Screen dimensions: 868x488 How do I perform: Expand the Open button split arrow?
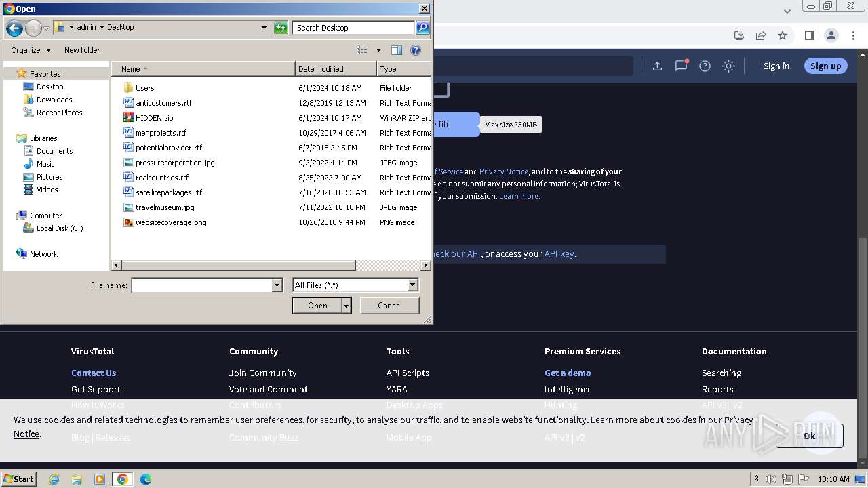coord(347,306)
